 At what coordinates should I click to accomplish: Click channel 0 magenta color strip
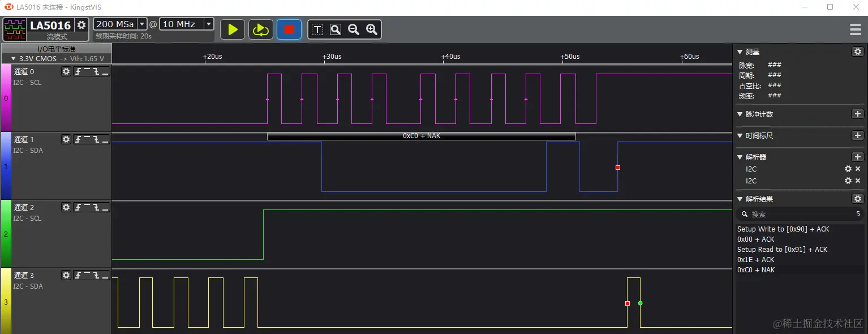click(6, 98)
